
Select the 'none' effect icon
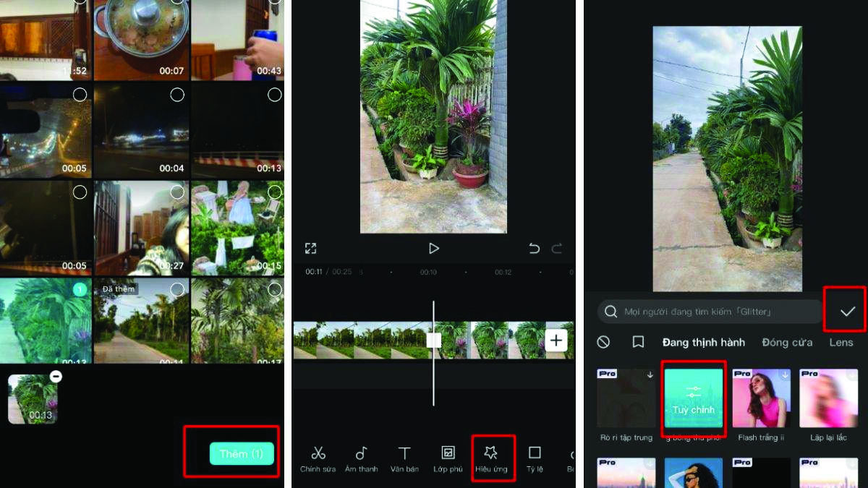[603, 342]
